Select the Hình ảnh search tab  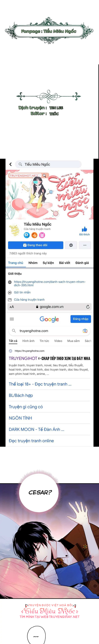pyautogui.click(x=28, y=341)
